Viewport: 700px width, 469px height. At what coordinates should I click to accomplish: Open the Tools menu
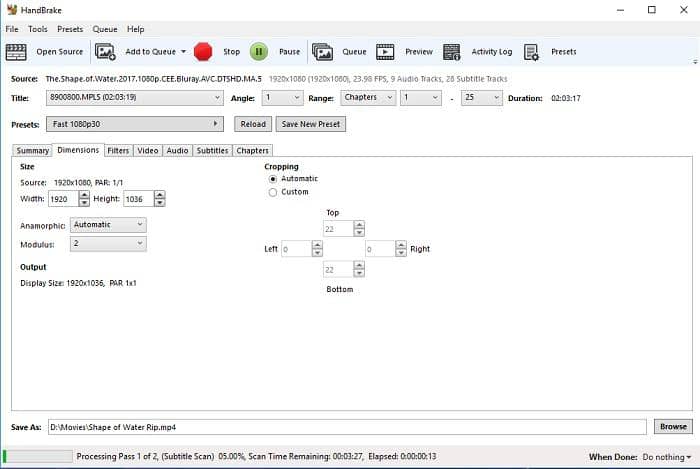[38, 29]
